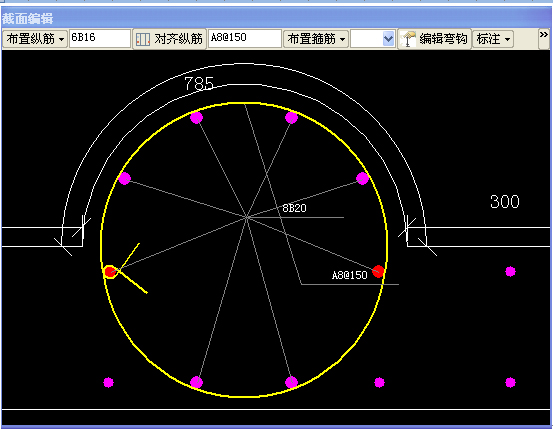Click the 785 arc dimension text

199,84
